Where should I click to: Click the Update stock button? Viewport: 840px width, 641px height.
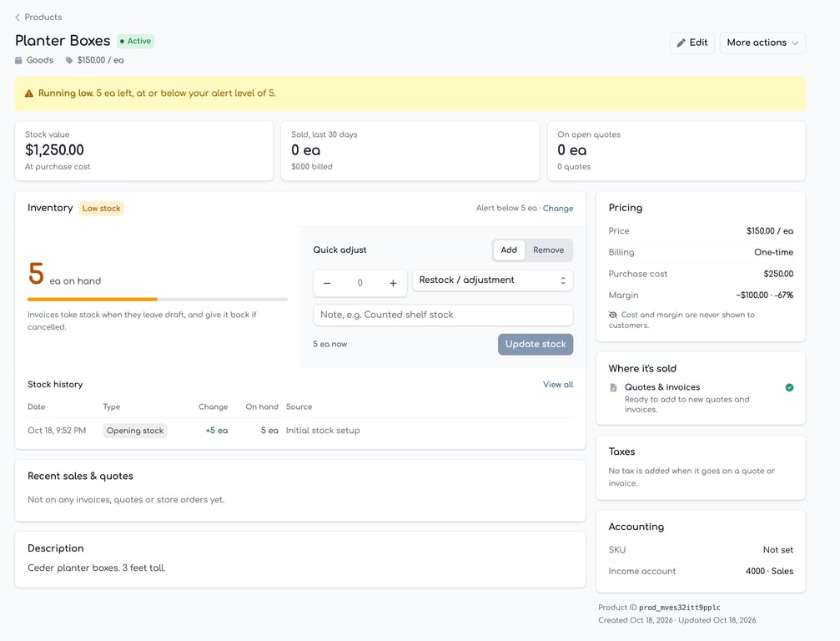click(536, 345)
